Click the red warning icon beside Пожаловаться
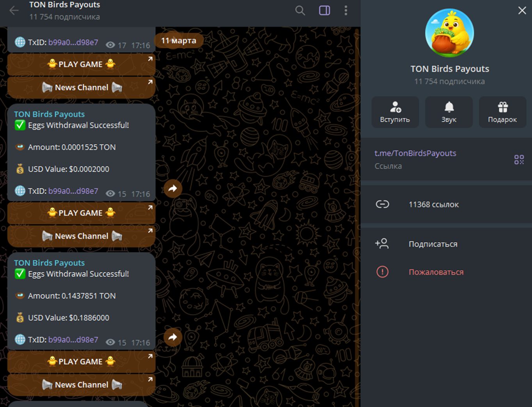This screenshot has height=407, width=532. [383, 272]
